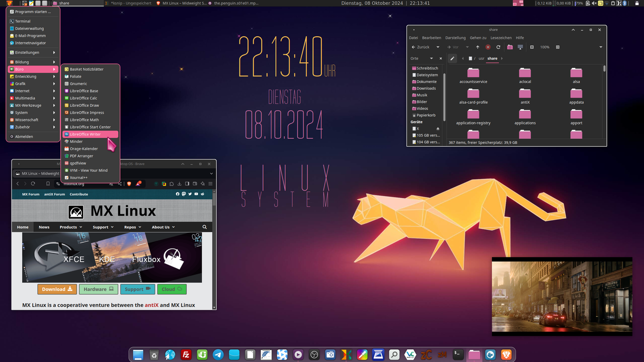
Task: Open Lesezeichen menu in the file manager
Action: click(501, 38)
